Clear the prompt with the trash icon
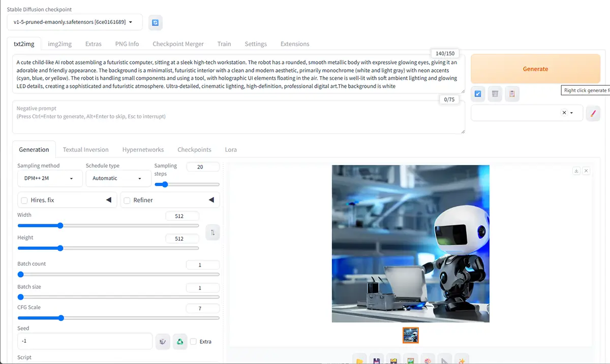610x364 pixels. pyautogui.click(x=495, y=93)
